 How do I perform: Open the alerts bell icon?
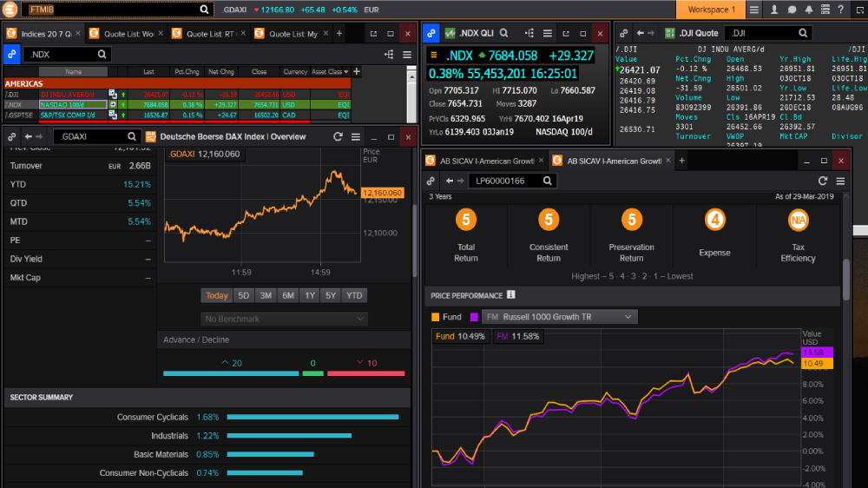click(x=809, y=10)
